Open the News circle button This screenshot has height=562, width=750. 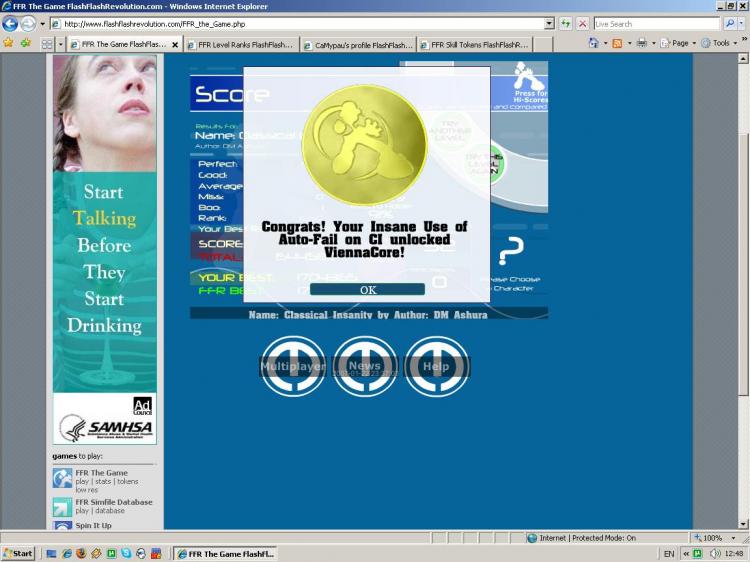tap(365, 366)
